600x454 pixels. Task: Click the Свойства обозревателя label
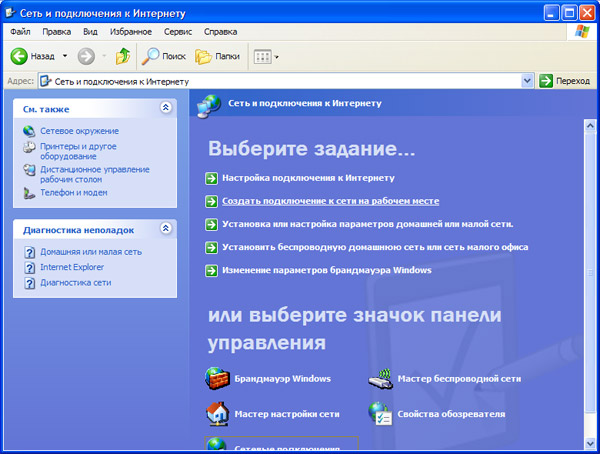[451, 414]
